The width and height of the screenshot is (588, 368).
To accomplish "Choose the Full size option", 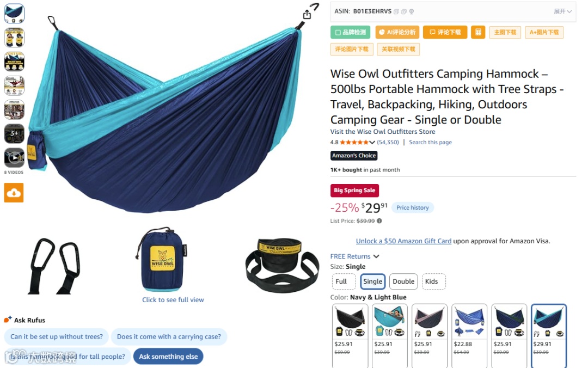I will pyautogui.click(x=341, y=281).
